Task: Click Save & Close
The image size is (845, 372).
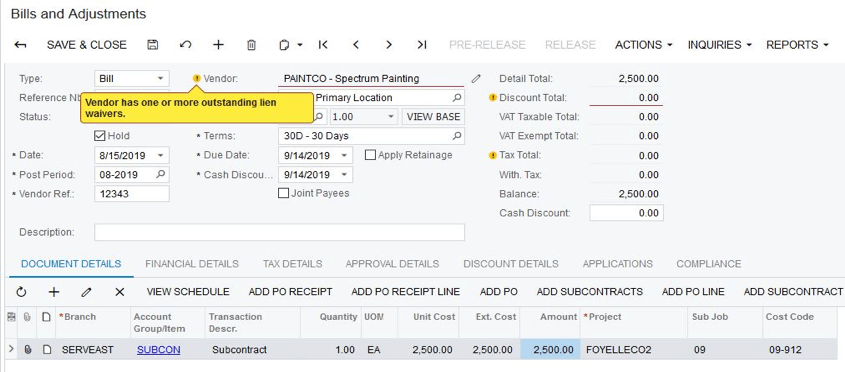Action: (87, 45)
